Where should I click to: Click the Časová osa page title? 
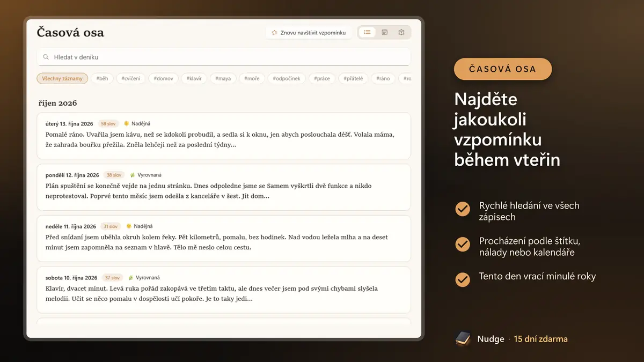[70, 33]
